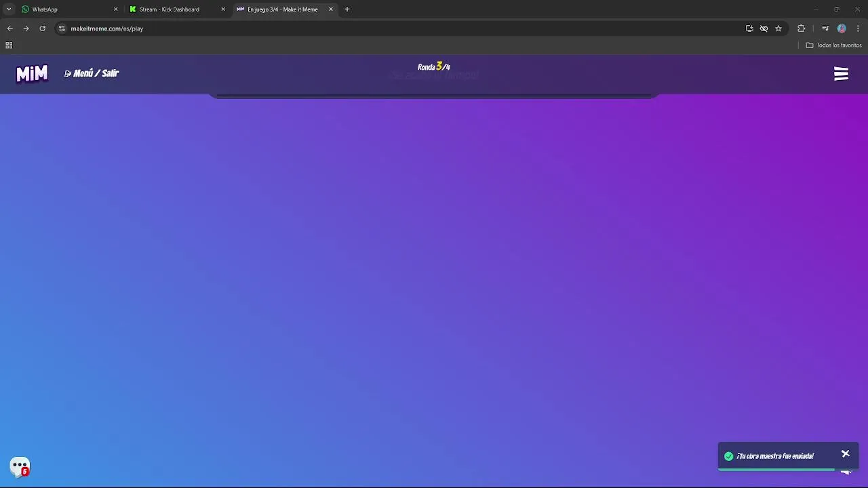Select the En juego 3/4 - Make it Meme tab

[x=285, y=9]
